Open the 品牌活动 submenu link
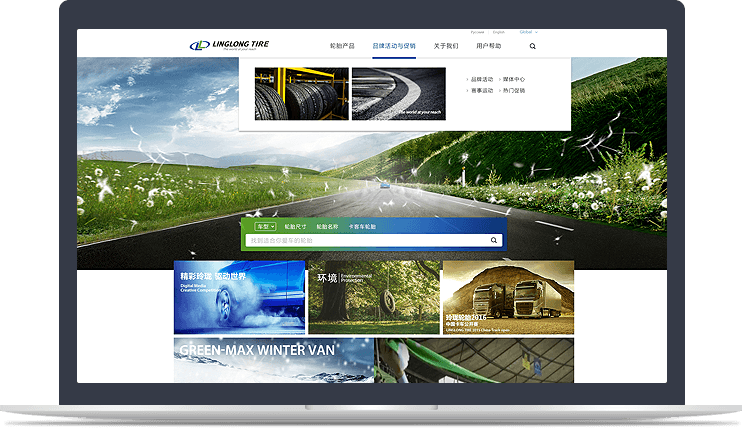The width and height of the screenshot is (742, 429). pos(482,79)
